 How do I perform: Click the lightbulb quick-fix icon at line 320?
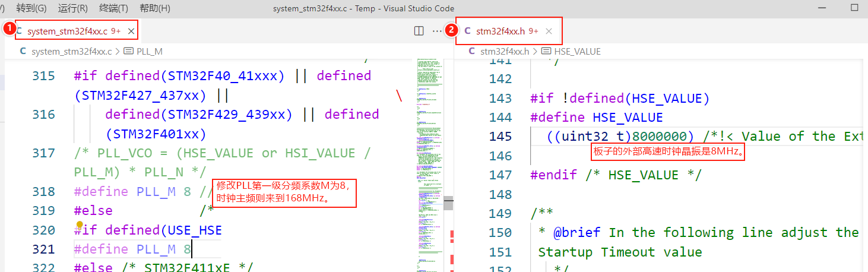80,225
